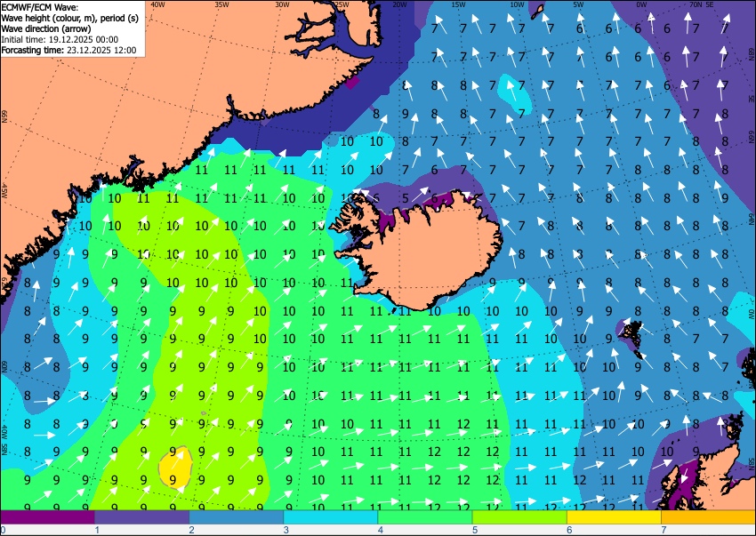Click the "66N" latitude label on left edge
756x536 pixels.
(4, 116)
